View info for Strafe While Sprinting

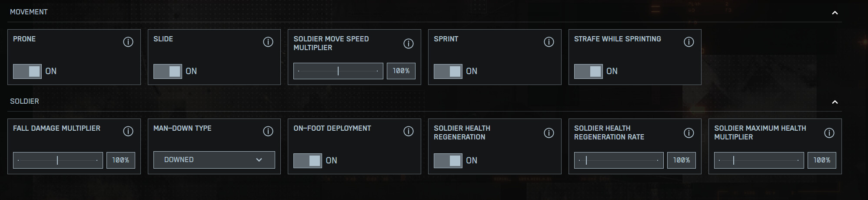coord(689,42)
